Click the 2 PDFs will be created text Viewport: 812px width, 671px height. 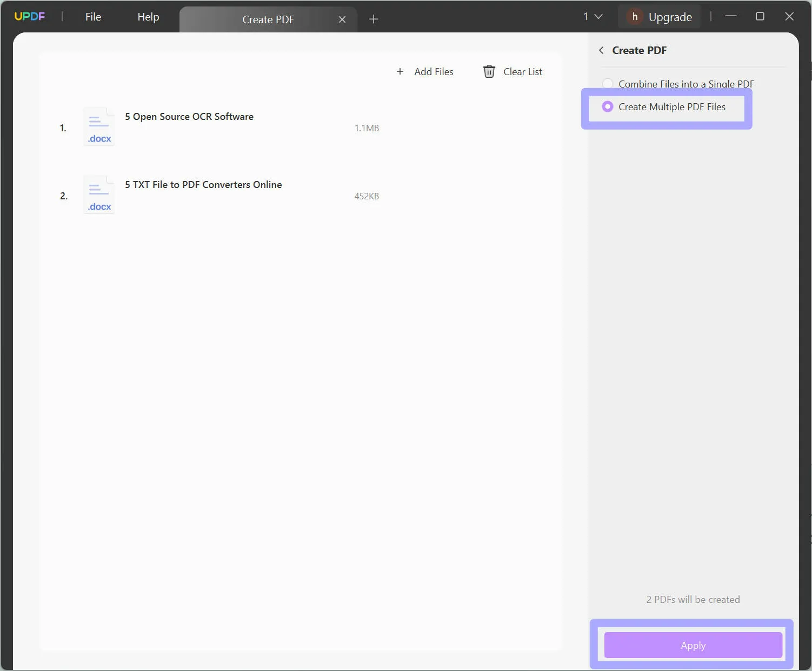tap(693, 600)
